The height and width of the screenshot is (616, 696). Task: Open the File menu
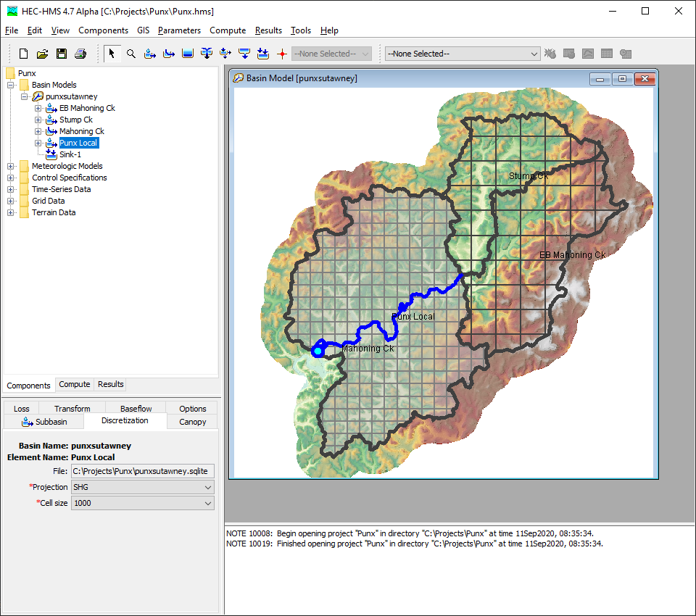[x=12, y=30]
